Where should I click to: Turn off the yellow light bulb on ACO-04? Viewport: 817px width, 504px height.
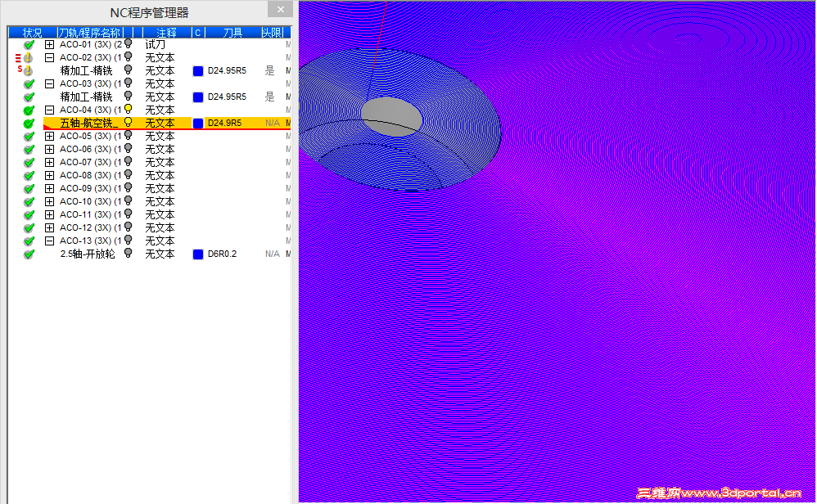(x=129, y=109)
